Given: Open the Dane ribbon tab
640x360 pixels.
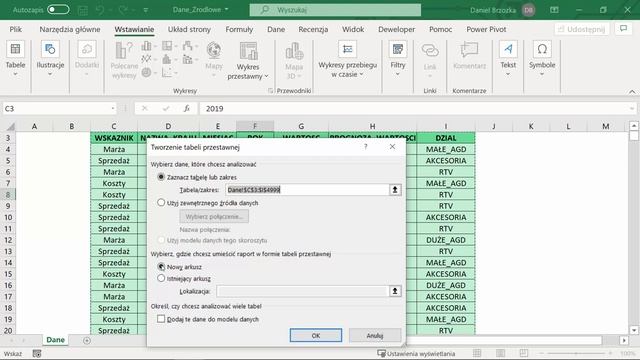Looking at the screenshot, I should [276, 29].
